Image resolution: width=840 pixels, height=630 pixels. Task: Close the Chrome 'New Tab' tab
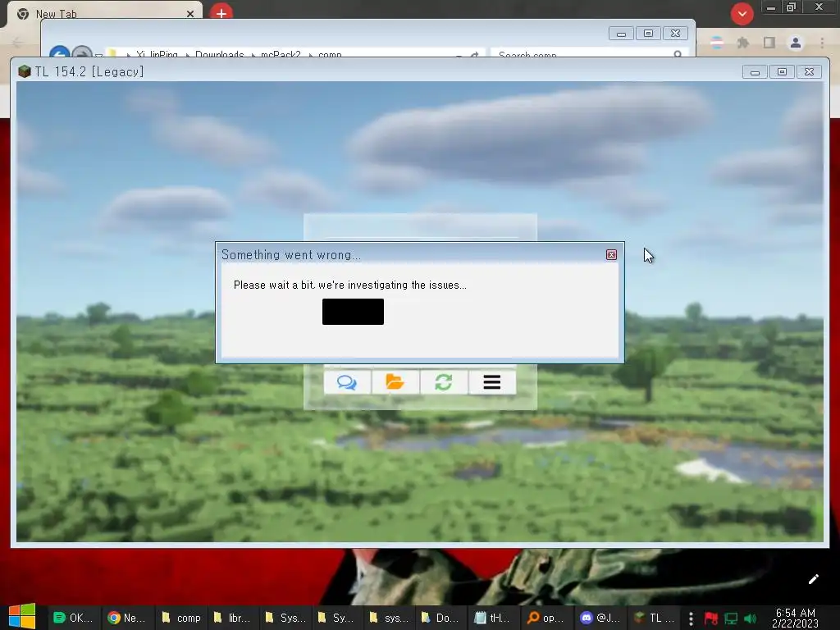(190, 14)
